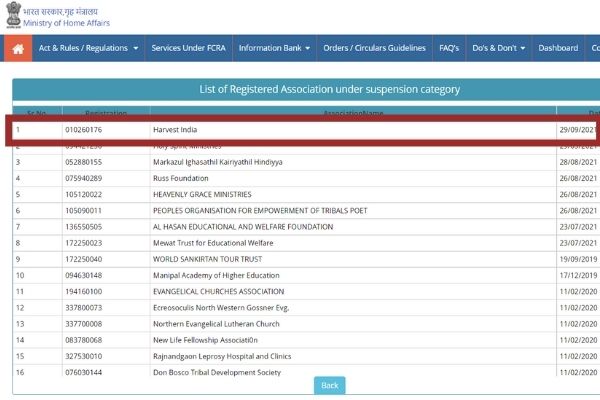Viewport: 600px width, 400px height.
Task: Click HEAVENLY GRACE MINISTRIES row
Action: coord(201,194)
